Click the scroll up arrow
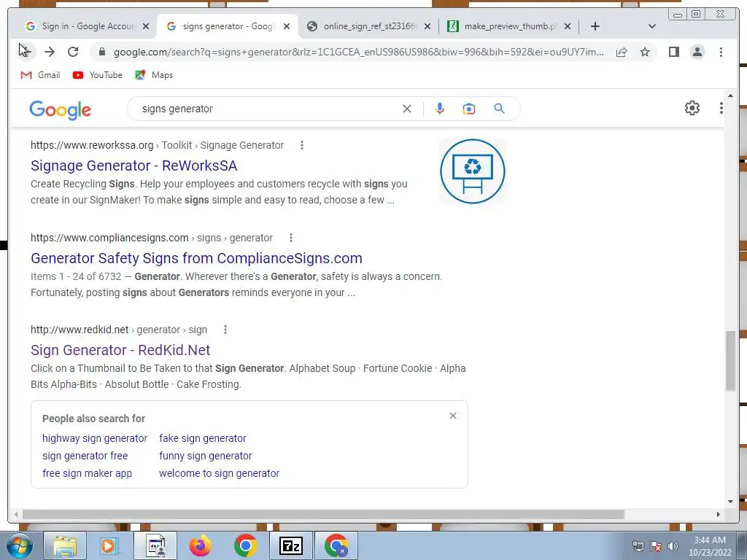This screenshot has width=747, height=560. point(730,96)
